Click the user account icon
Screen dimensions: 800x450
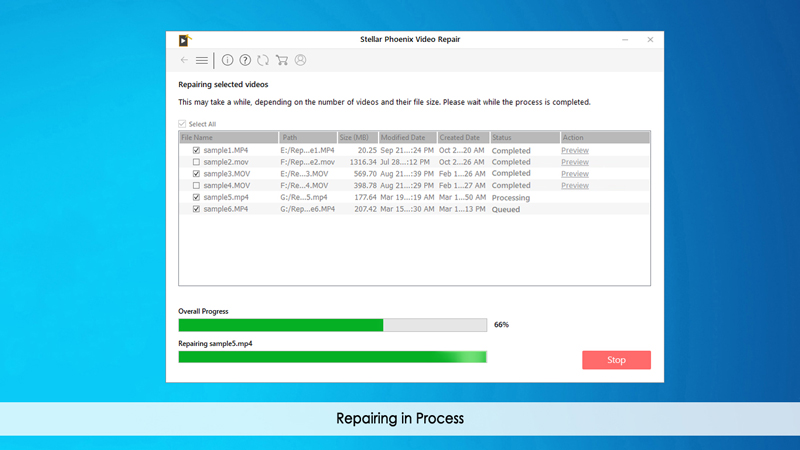(x=301, y=60)
